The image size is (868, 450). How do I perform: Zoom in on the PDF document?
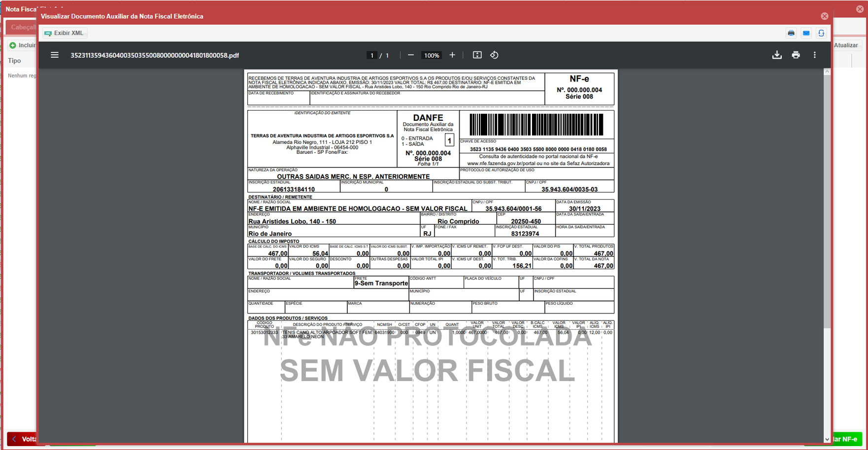point(452,55)
